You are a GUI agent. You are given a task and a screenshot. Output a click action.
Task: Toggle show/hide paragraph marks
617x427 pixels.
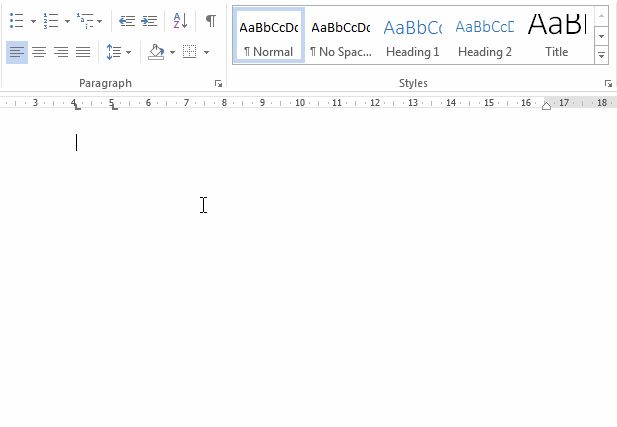click(x=211, y=20)
